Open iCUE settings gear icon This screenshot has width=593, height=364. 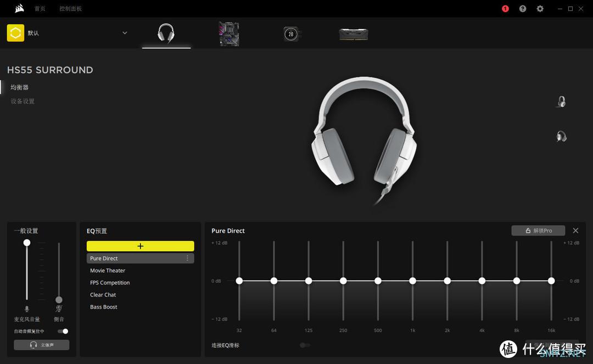(x=540, y=9)
